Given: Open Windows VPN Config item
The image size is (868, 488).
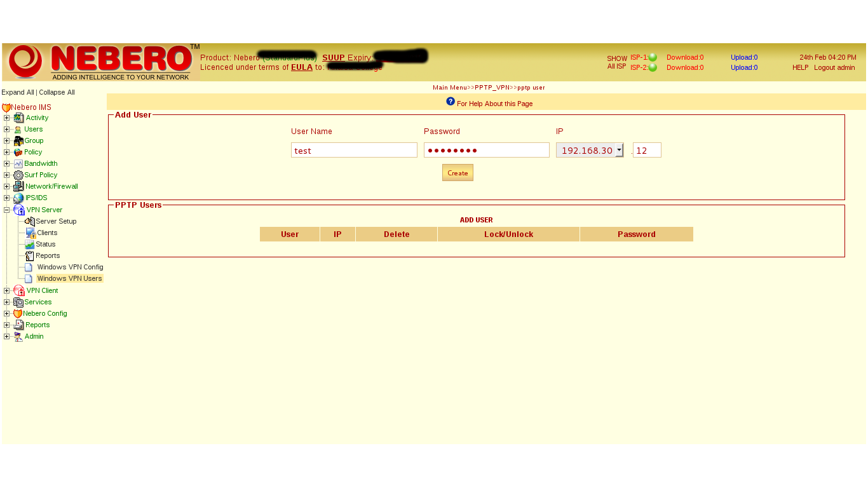Looking at the screenshot, I should point(70,268).
